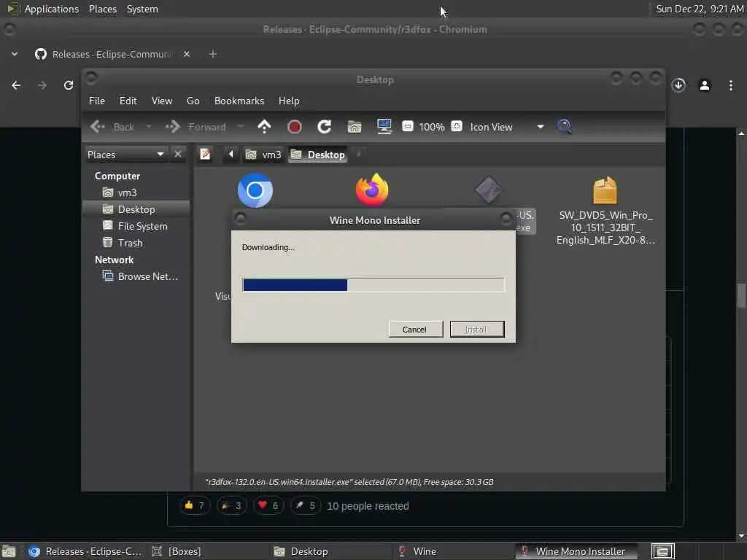747x560 pixels.
Task: Open Home folder from toolbar icon
Action: 355,127
